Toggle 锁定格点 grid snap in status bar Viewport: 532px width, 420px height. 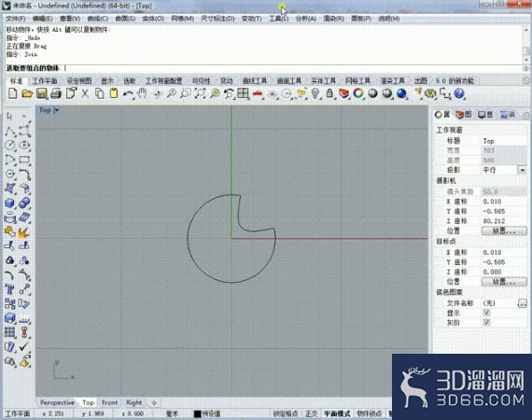286,413
